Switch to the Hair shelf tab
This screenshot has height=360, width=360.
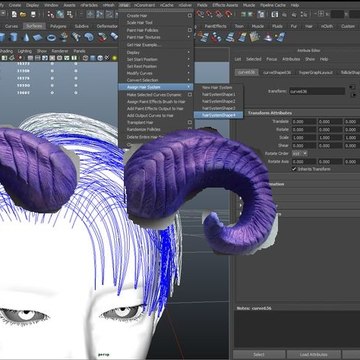coord(309,26)
